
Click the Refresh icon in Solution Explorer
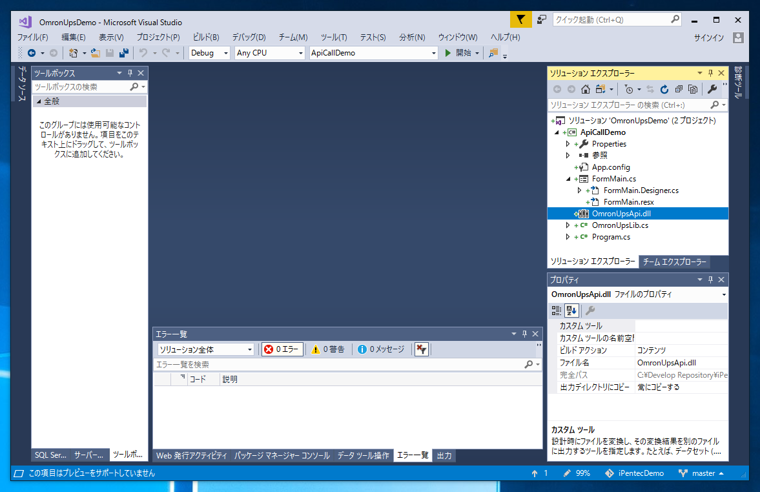[x=665, y=89]
